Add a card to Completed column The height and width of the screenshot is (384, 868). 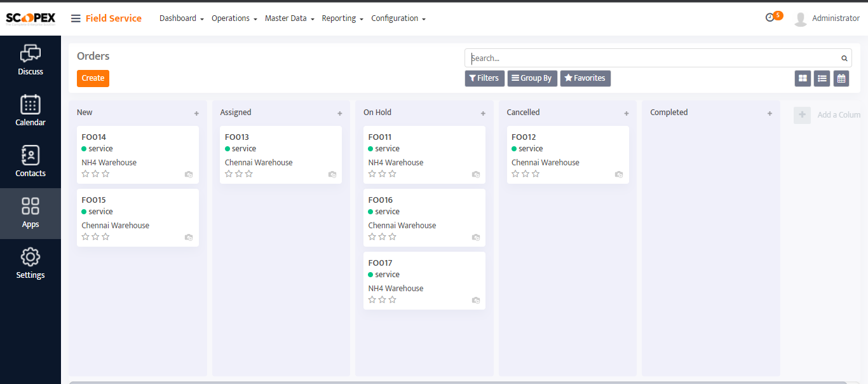tap(770, 113)
